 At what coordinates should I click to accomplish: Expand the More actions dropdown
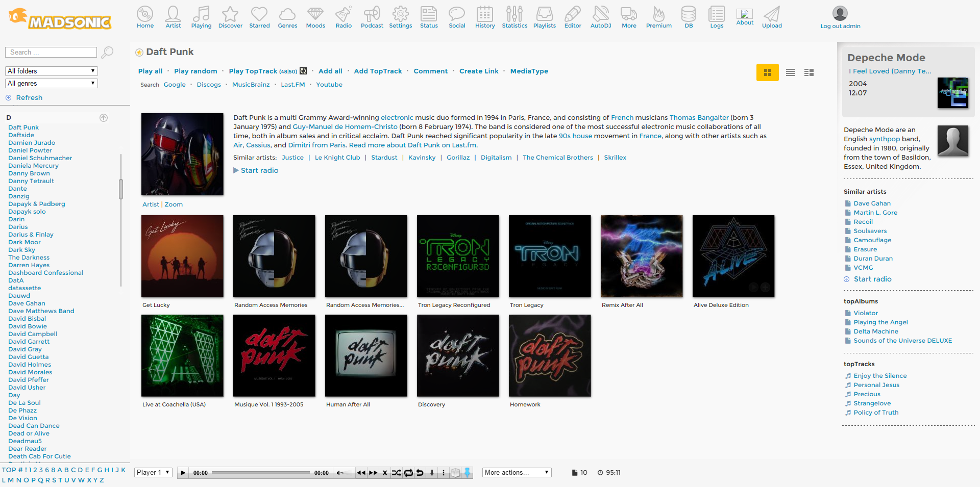tap(517, 473)
